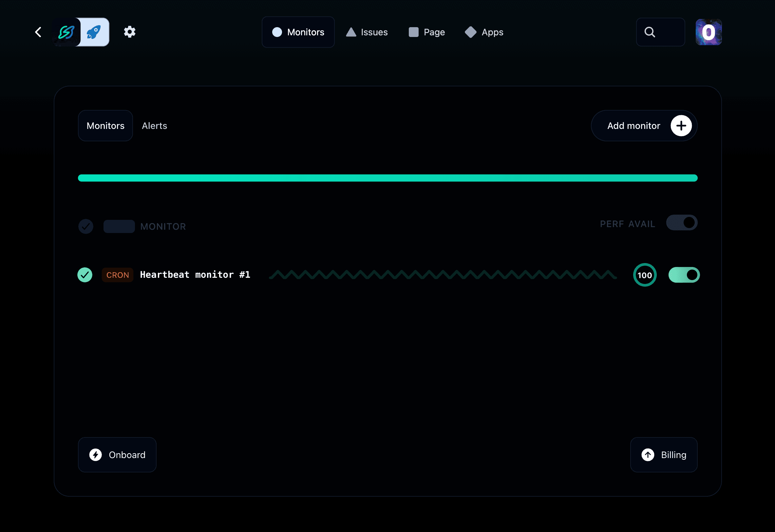Viewport: 775px width, 532px height.
Task: Check the Heartbeat monitor #1 checkbox
Action: tap(85, 275)
